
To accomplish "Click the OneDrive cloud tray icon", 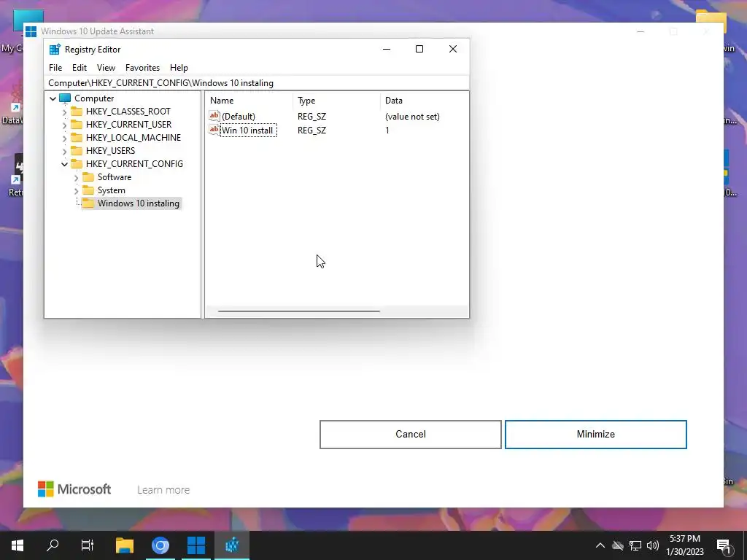I will tap(618, 545).
